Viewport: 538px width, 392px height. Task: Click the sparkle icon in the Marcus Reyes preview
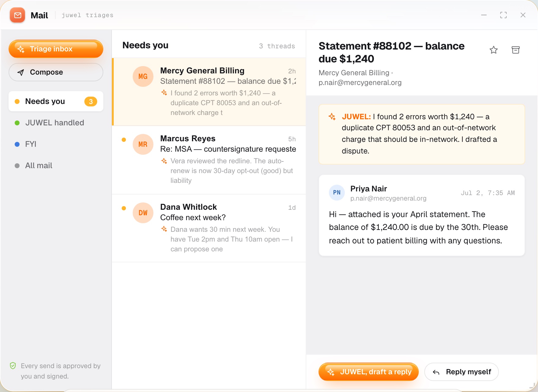coord(164,161)
